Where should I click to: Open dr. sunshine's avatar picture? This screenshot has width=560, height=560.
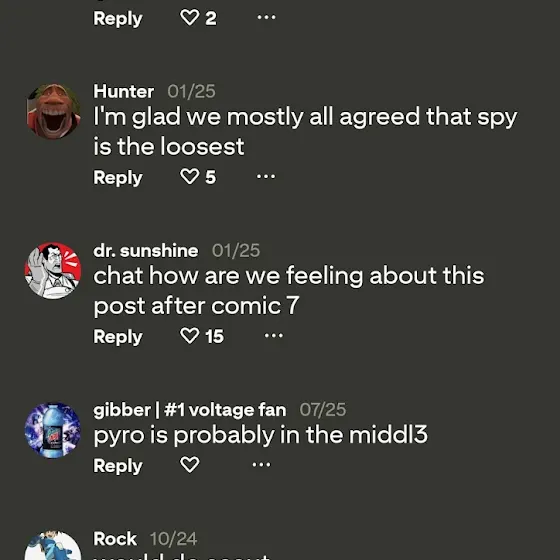coord(53,270)
